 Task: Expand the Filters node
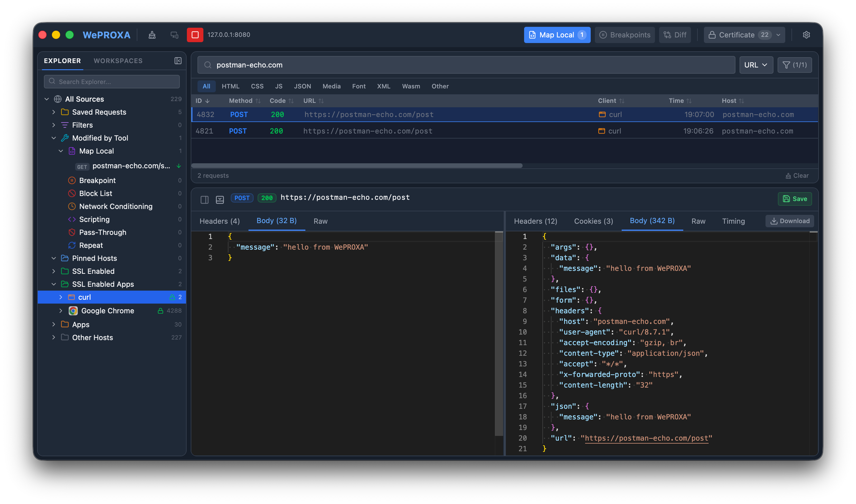pyautogui.click(x=54, y=125)
